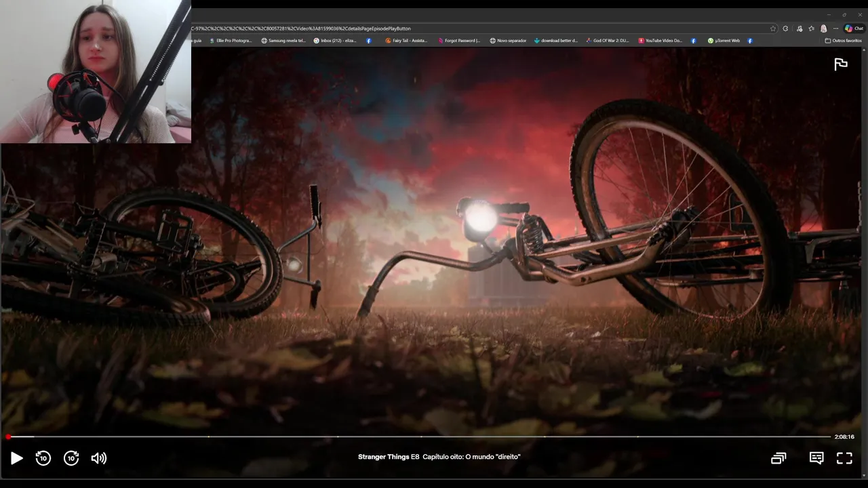Skip forward 10 seconds

point(71,458)
